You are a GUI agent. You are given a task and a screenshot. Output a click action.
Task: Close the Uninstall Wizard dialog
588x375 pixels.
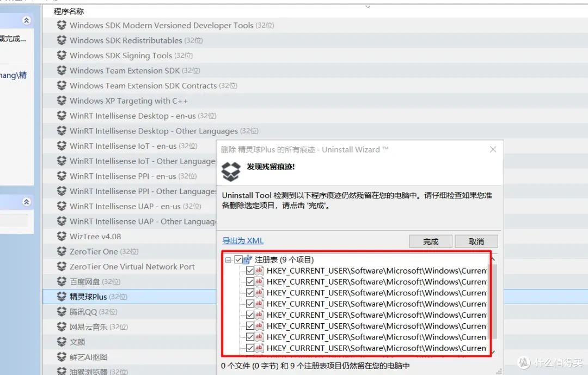(x=493, y=149)
